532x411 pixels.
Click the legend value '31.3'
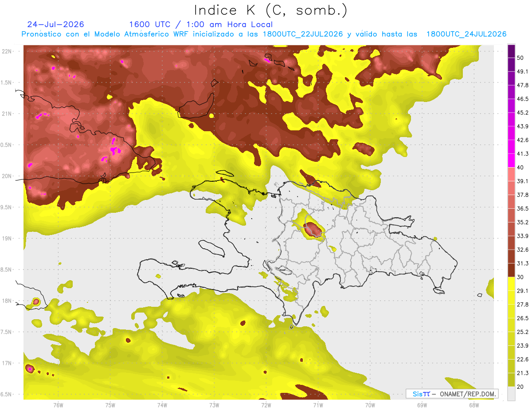(523, 263)
